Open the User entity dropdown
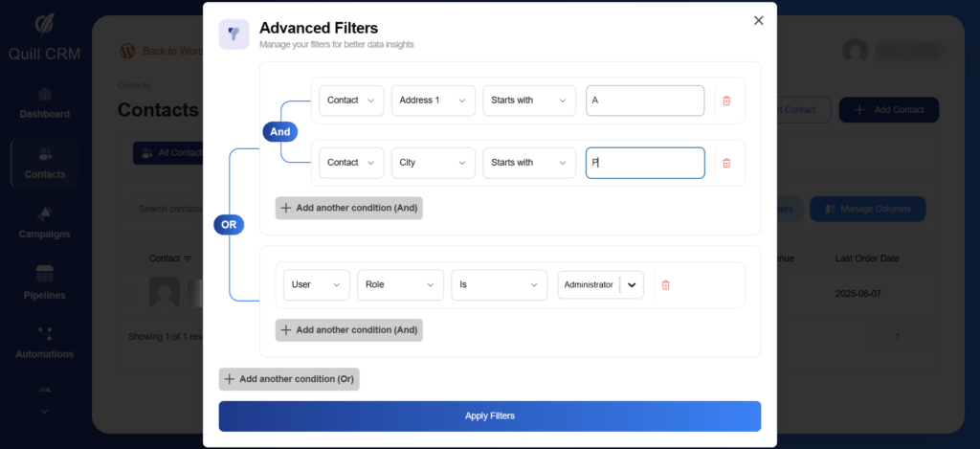The height and width of the screenshot is (449, 980). (316, 284)
